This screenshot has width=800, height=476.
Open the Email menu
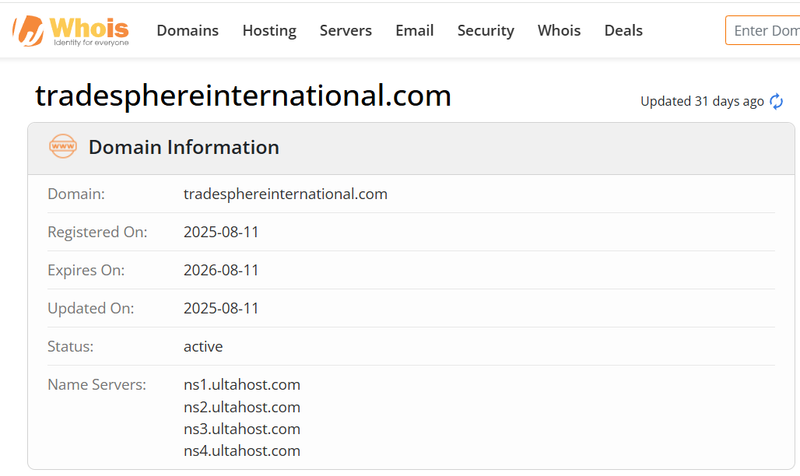[x=414, y=31]
